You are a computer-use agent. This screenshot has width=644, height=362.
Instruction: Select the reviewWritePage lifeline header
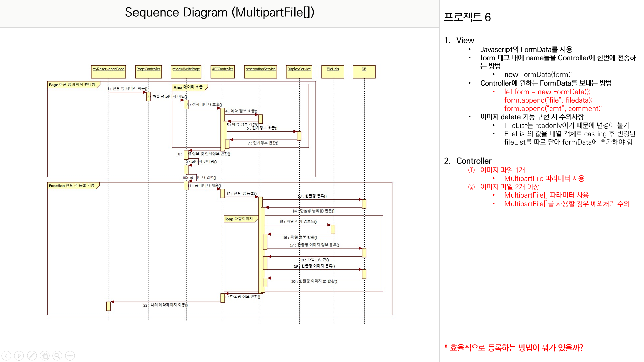[x=186, y=72]
